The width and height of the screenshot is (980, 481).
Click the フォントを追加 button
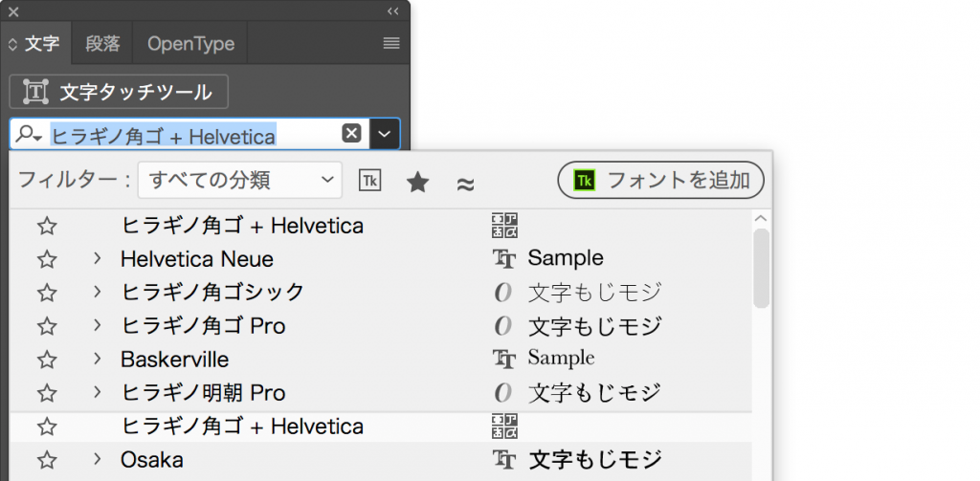(x=661, y=181)
